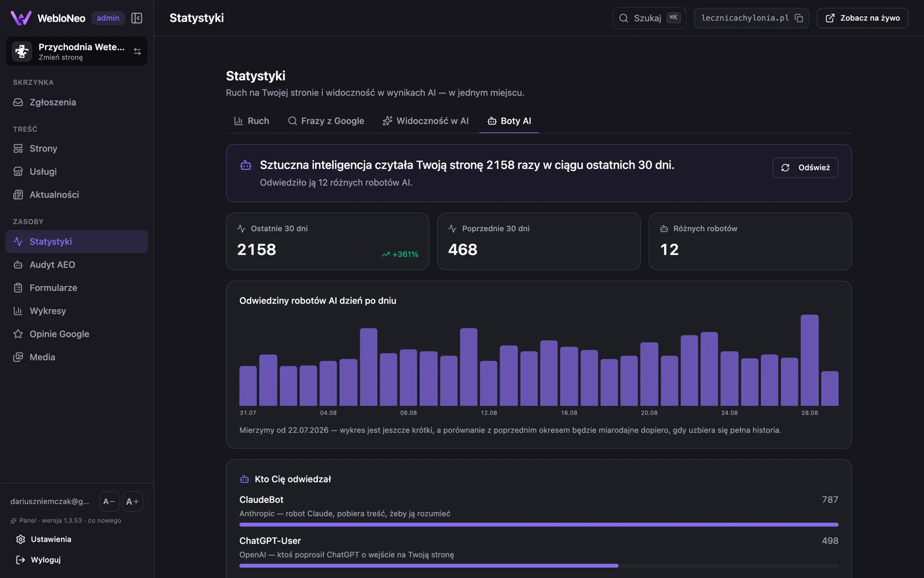Click the lecznicachylonia.pl domain box
This screenshot has height=578, width=924.
click(752, 18)
